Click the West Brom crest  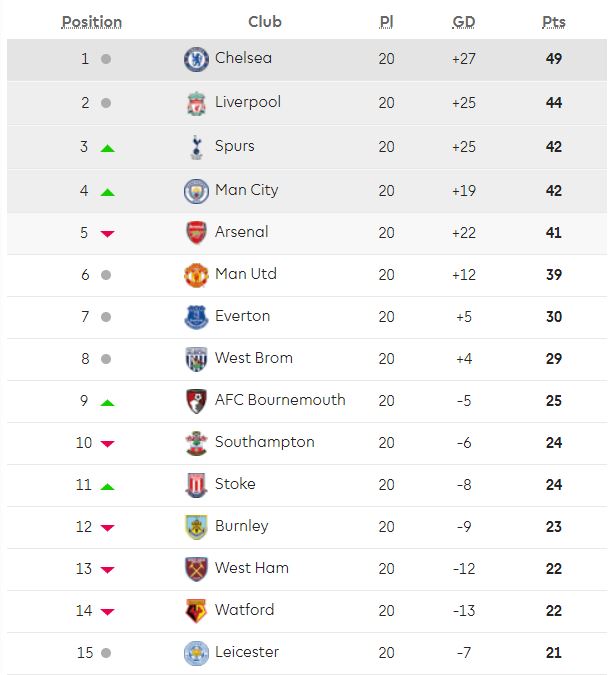click(196, 359)
